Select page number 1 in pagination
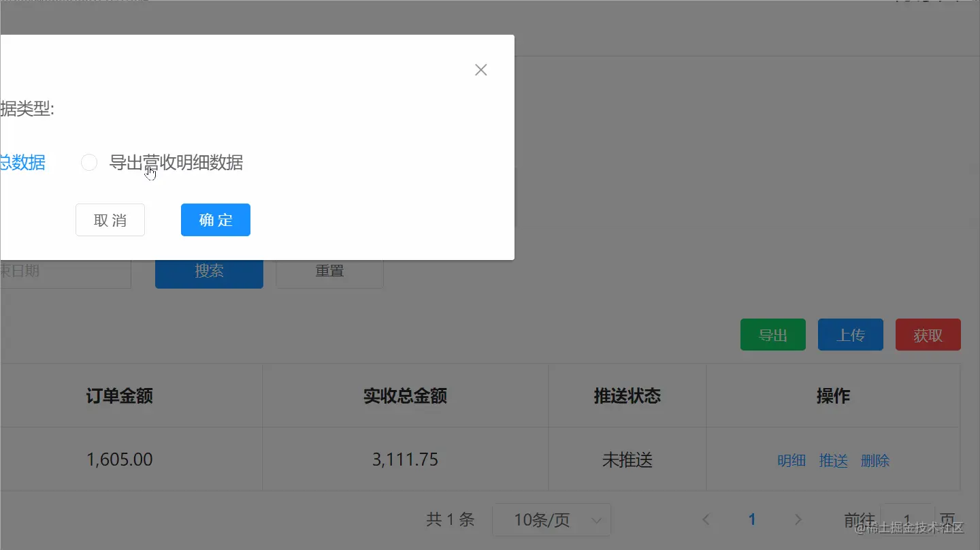The image size is (980, 550). coord(752,519)
